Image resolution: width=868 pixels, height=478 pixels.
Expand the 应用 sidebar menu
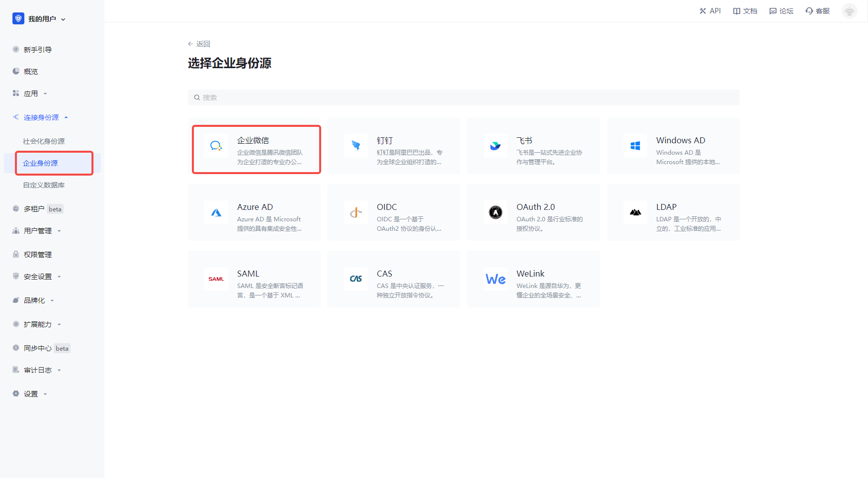pos(31,94)
